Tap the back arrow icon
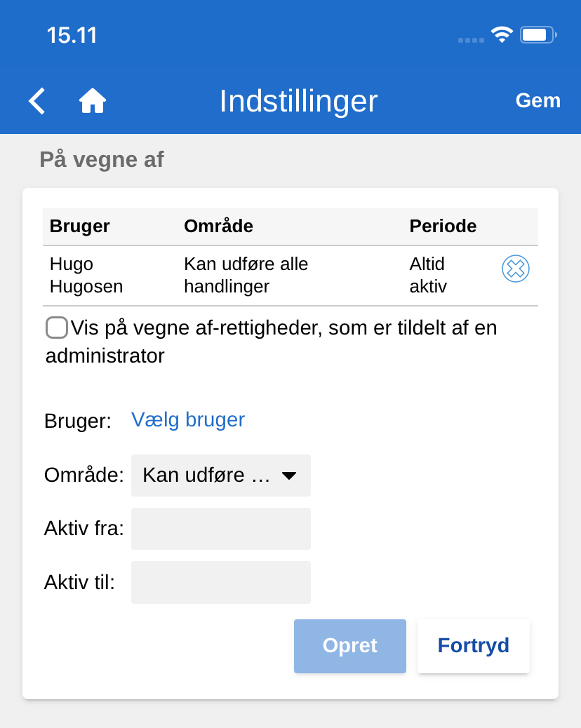Screen dimensions: 581x728 (x=37, y=101)
